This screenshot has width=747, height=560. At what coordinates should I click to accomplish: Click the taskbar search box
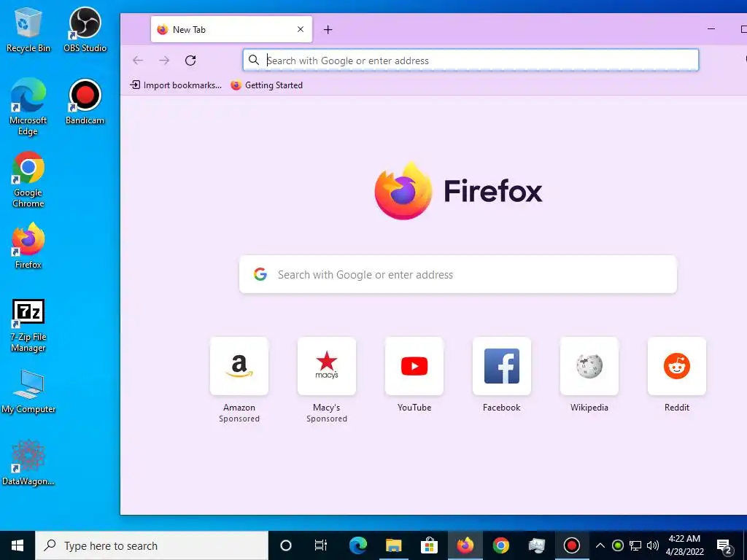click(x=152, y=545)
